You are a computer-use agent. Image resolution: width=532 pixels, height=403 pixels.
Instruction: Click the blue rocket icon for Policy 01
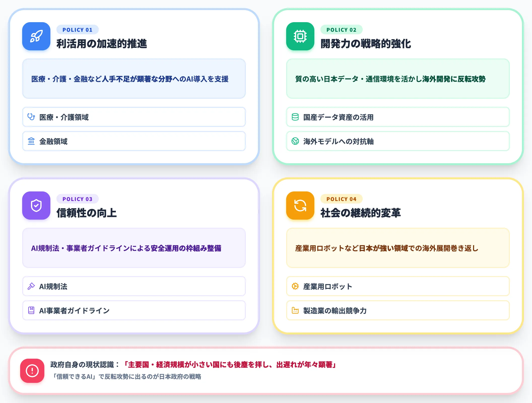click(x=36, y=36)
